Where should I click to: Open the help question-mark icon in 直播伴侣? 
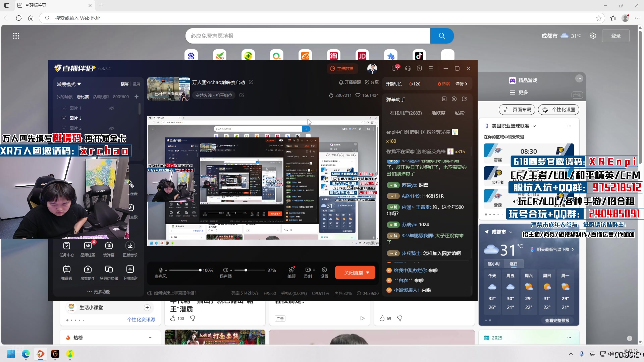coord(419,68)
